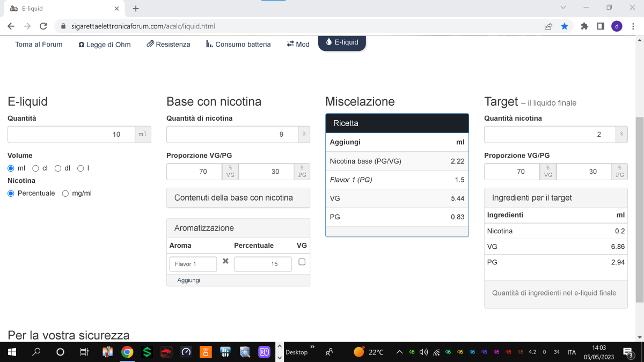Viewport: 644px width, 362px height.
Task: Open green S app on taskbar
Action: [147, 352]
